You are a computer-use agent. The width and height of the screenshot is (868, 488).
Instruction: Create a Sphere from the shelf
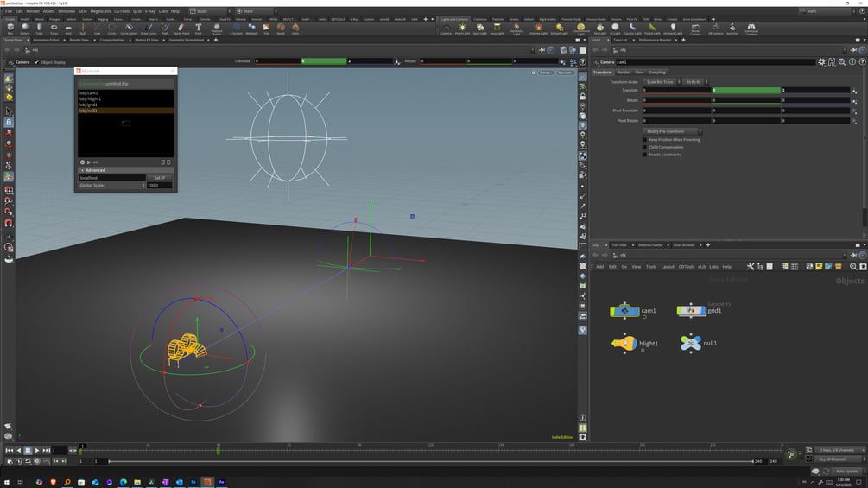coord(25,29)
